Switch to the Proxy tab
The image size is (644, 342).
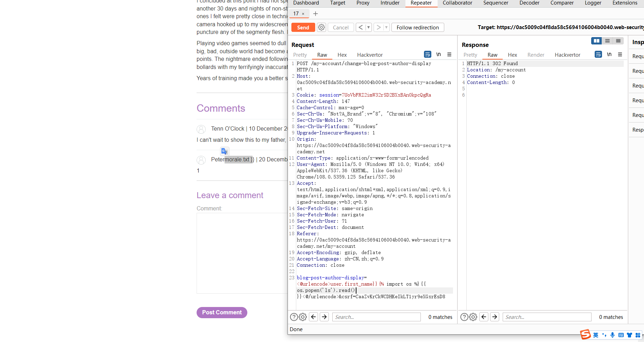pos(363,3)
